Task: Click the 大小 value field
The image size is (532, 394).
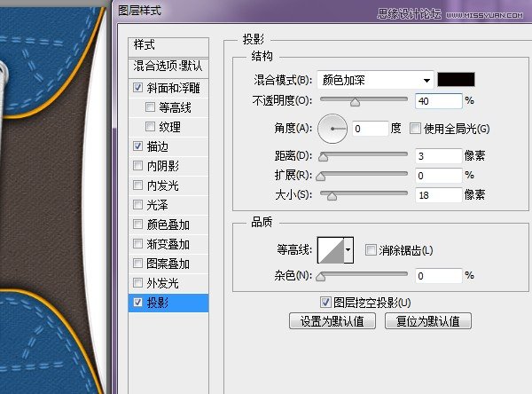Action: 438,195
